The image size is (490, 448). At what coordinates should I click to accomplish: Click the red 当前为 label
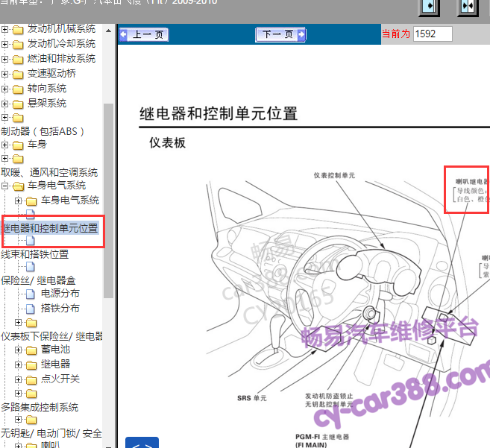396,34
